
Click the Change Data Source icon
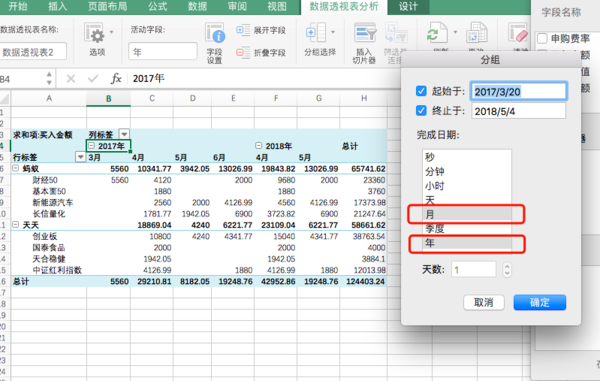tap(476, 33)
